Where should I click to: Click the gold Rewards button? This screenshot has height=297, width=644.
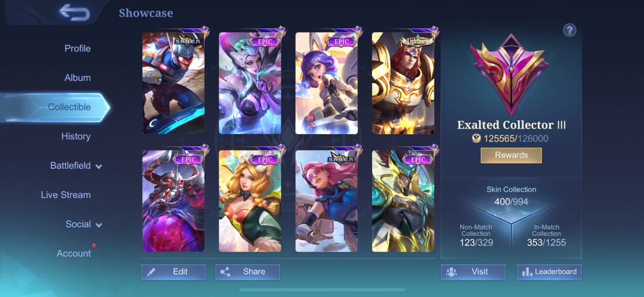click(511, 155)
